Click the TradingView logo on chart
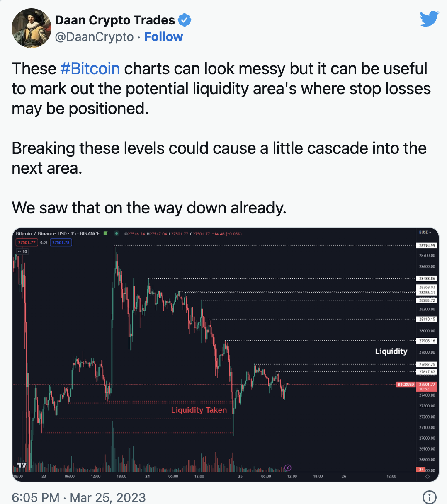Viewport: 447px width, 504px height. (x=22, y=465)
